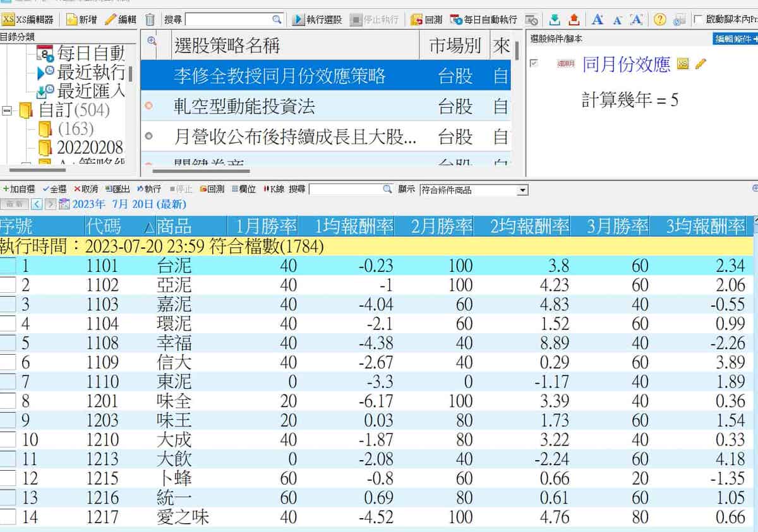
Task: Click the 執行選股 button
Action: pyautogui.click(x=317, y=20)
